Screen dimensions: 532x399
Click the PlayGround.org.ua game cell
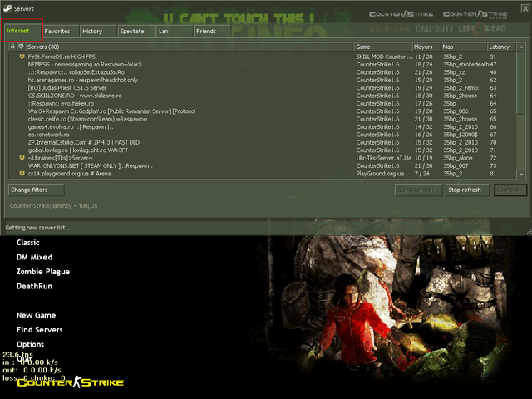coord(380,174)
